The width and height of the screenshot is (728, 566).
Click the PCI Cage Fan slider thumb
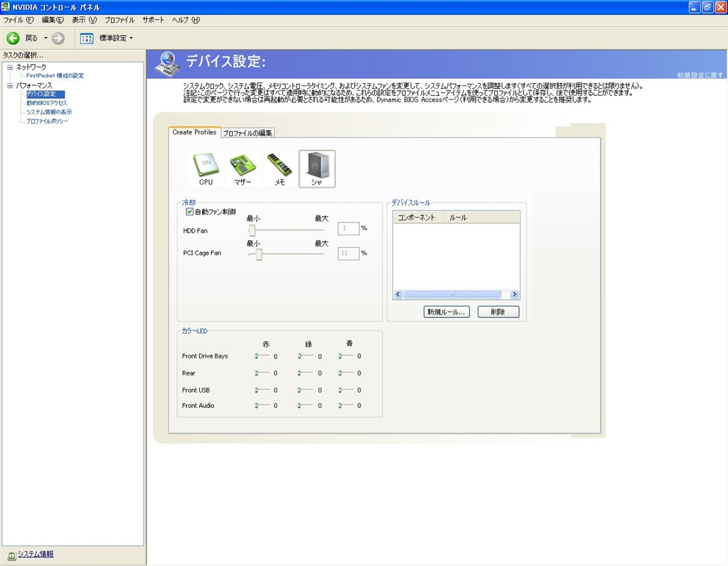[x=259, y=255]
